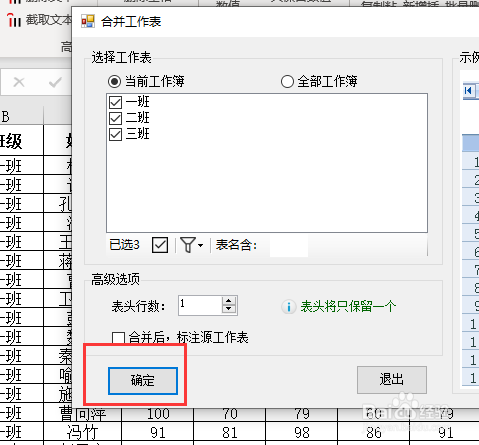This screenshot has height=445, width=479.
Task: Click the info icon beside 表头将只保留一个
Action: pyautogui.click(x=289, y=307)
